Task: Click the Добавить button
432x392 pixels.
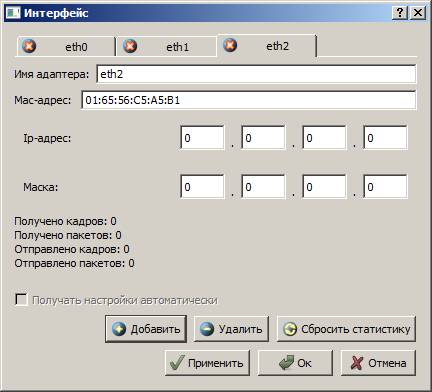Action: (146, 329)
